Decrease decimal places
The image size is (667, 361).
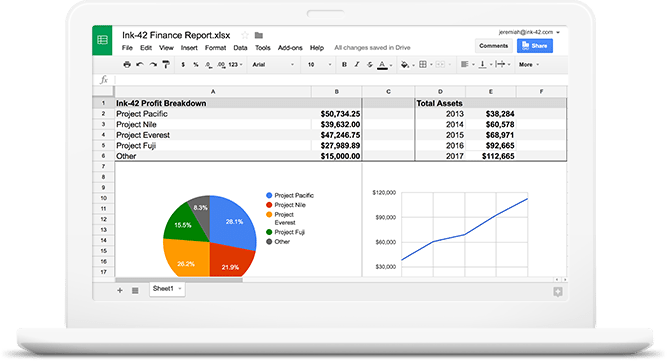(x=208, y=65)
